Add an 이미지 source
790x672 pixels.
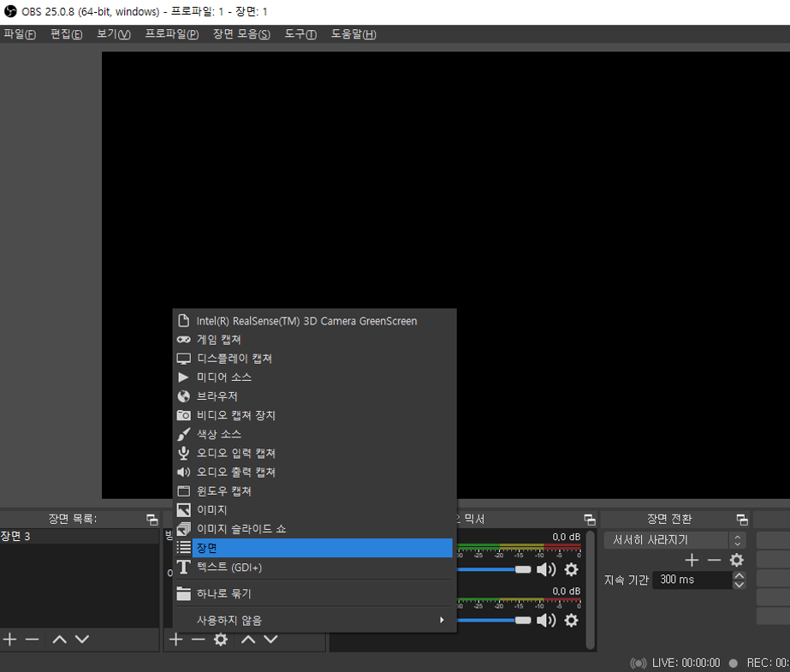point(314,510)
